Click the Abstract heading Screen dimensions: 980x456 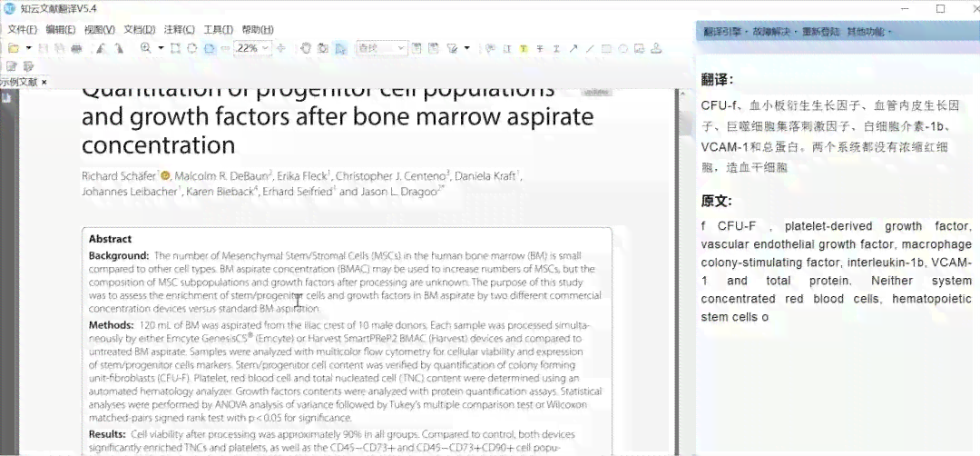pyautogui.click(x=110, y=239)
